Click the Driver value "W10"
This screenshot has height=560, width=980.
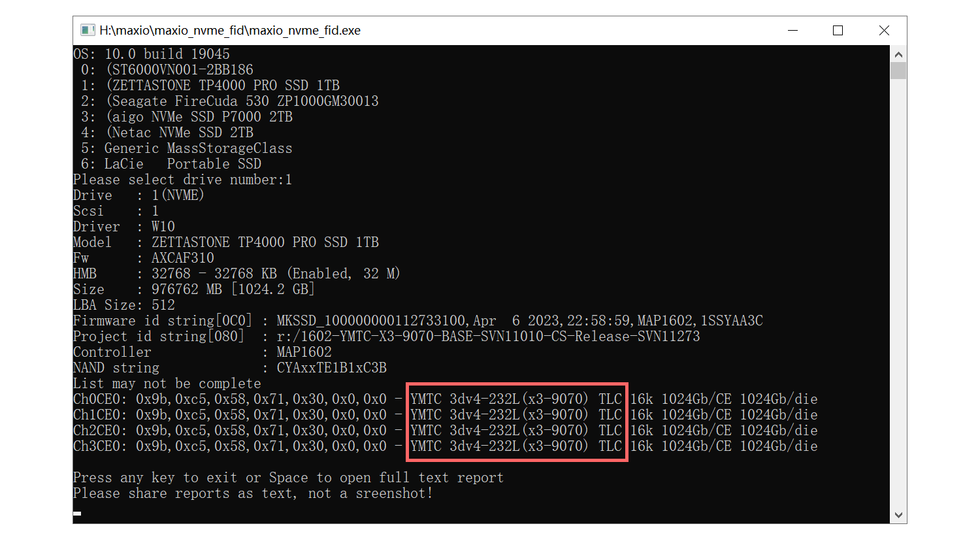[163, 227]
